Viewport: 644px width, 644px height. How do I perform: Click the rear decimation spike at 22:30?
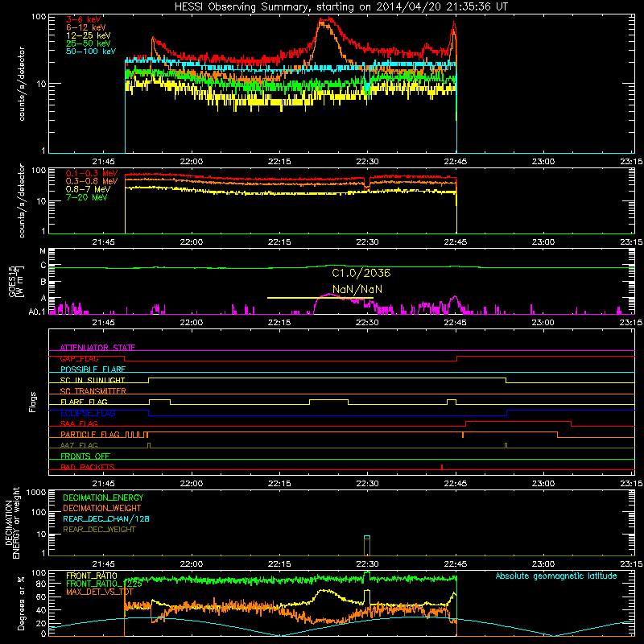pyautogui.click(x=367, y=546)
